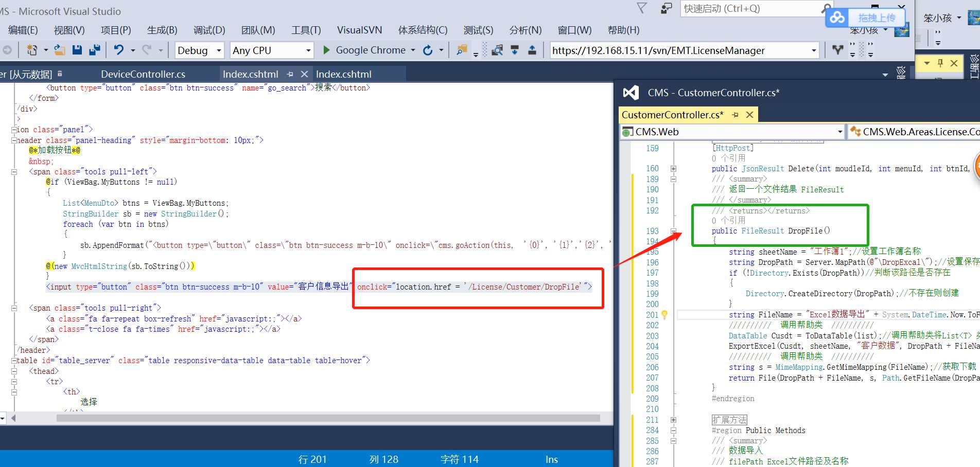980x467 pixels.
Task: Click the editor horizontal scrollbar thumb
Action: (x=328, y=418)
